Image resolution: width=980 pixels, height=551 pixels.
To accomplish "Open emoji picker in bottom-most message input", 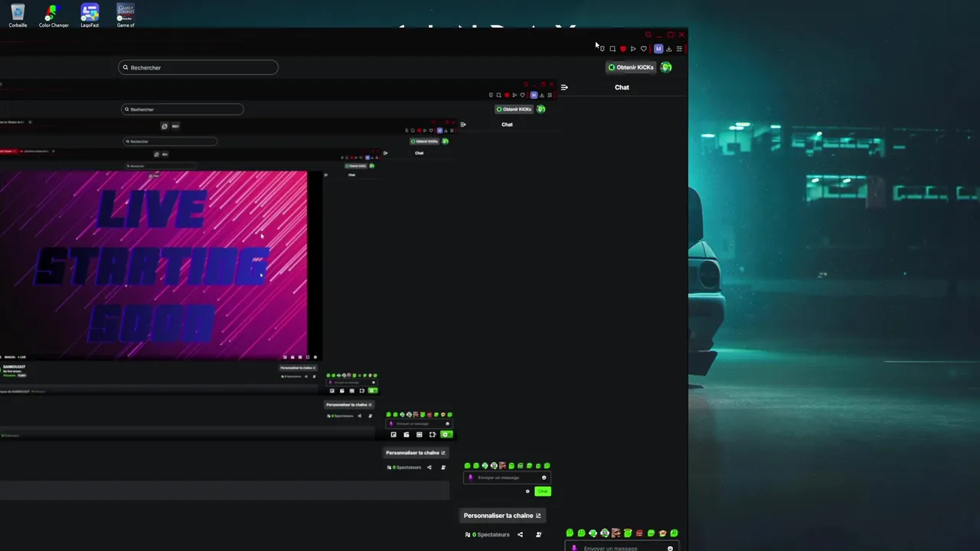I will 670,548.
